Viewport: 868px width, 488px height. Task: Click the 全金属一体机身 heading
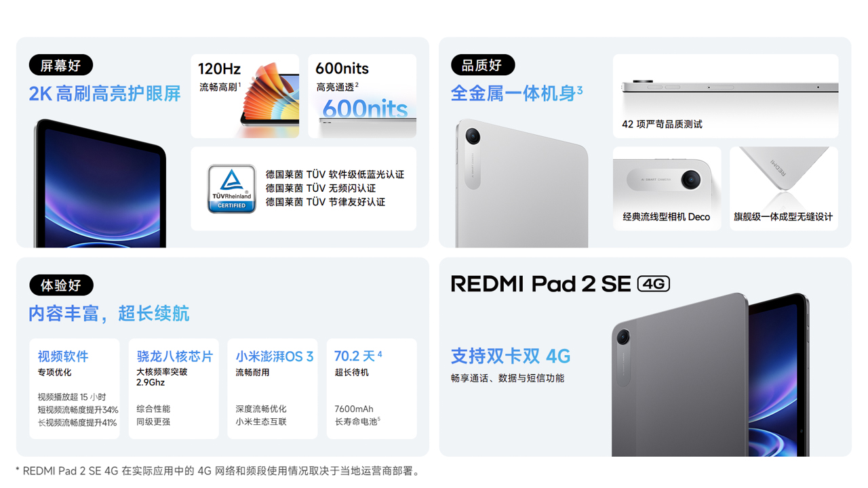coord(517,94)
